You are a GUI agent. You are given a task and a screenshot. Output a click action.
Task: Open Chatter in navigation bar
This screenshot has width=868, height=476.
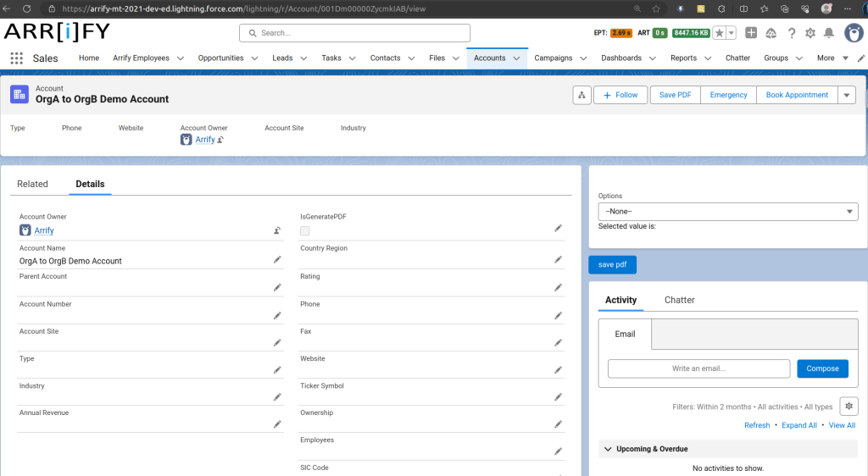(738, 58)
